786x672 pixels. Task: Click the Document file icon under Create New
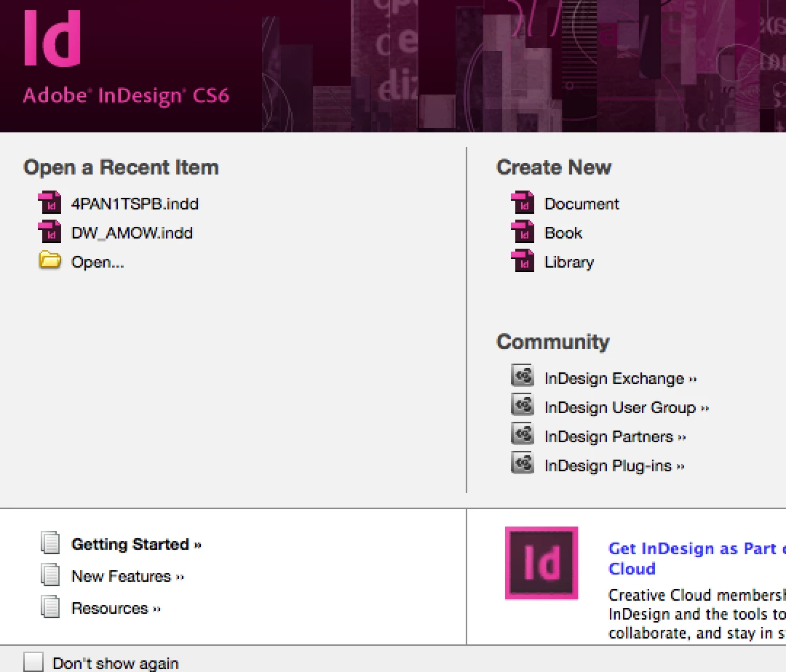523,203
